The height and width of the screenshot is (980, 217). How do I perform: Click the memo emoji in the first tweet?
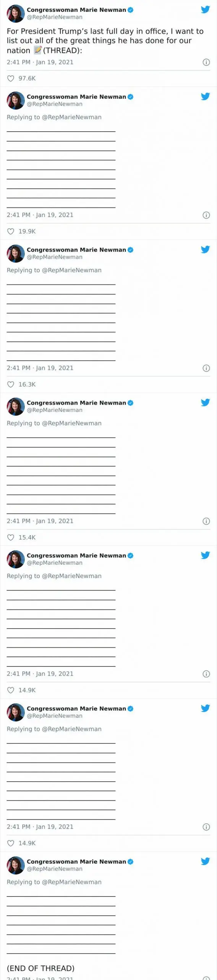pos(37,50)
